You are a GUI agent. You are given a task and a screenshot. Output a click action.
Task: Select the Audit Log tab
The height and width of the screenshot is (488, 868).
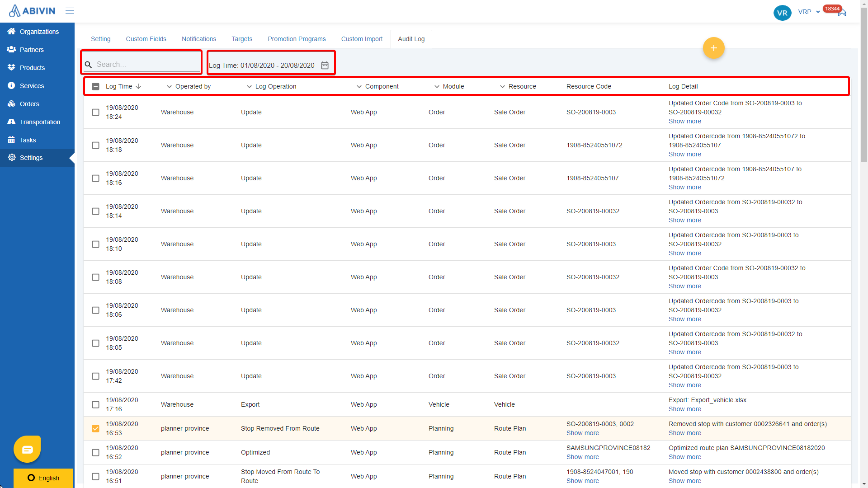pyautogui.click(x=411, y=39)
